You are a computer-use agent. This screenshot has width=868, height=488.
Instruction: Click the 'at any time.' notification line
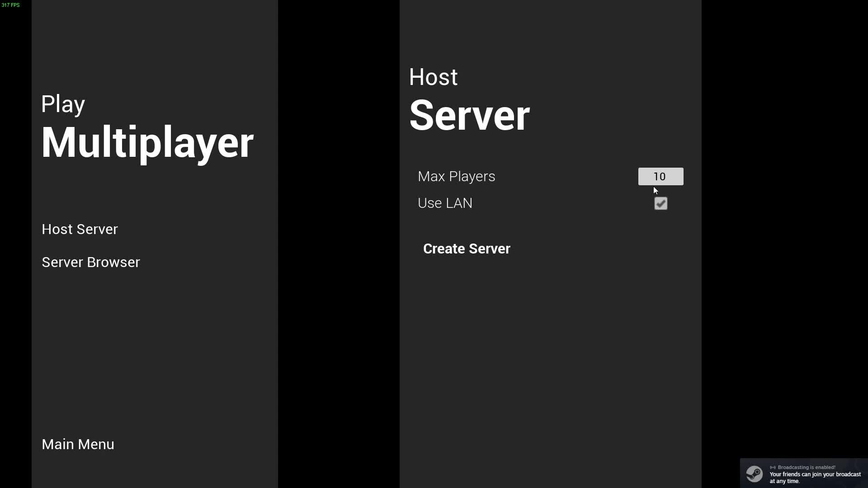click(784, 481)
